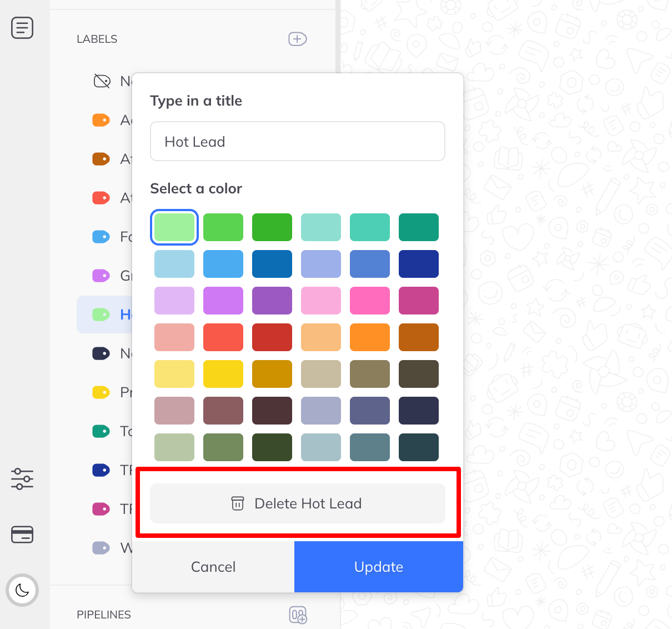Image resolution: width=672 pixels, height=629 pixels.
Task: Click the lavender gray tag icon in labels
Action: tap(101, 548)
